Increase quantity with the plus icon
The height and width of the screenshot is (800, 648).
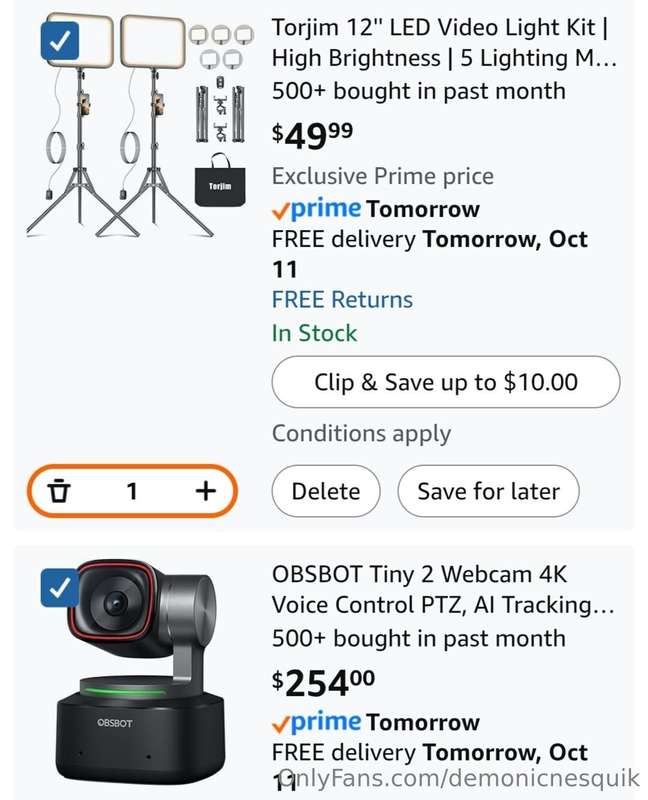[x=206, y=491]
